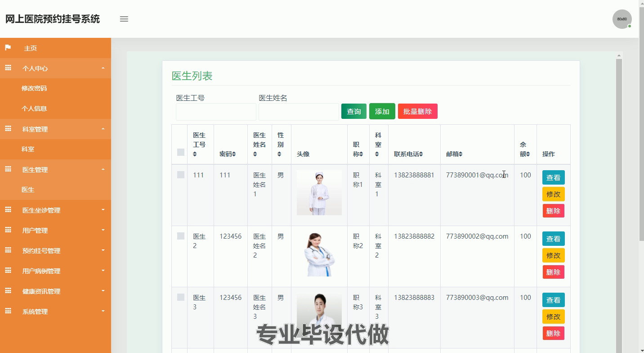Expand the 健康资讯管理 menu arrow
644x353 pixels.
coord(103,291)
